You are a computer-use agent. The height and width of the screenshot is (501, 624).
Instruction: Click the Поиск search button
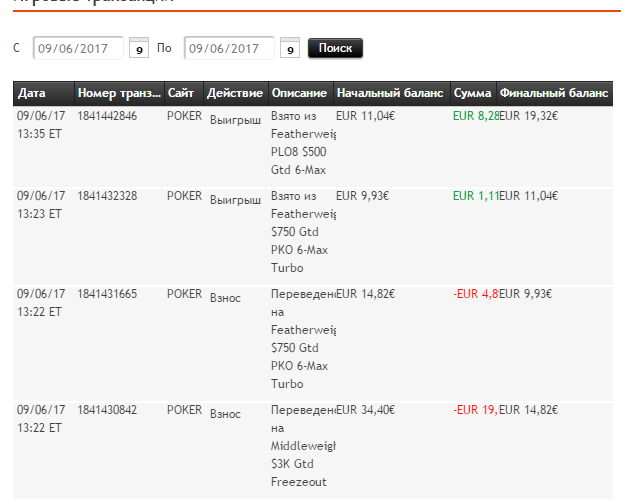point(335,48)
